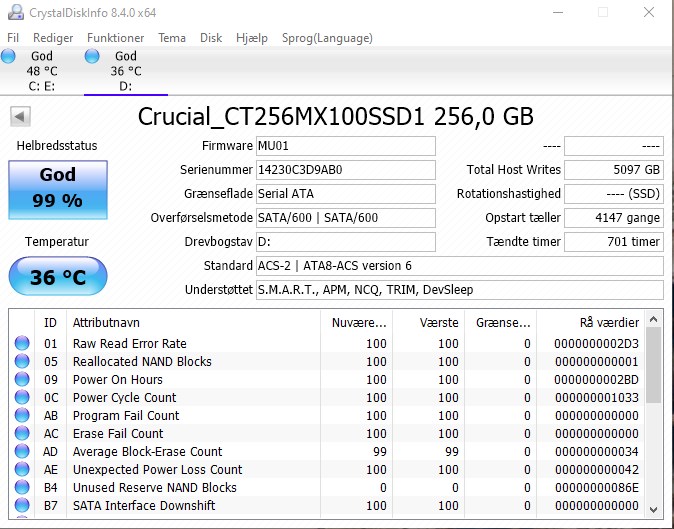
Task: Select the D: disk tab at 36 °C
Action: [126, 71]
